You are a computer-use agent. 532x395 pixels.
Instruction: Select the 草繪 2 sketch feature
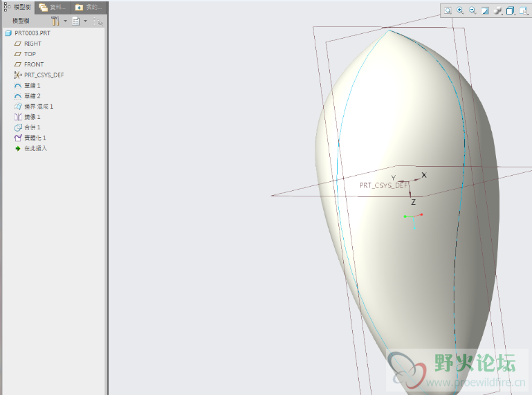[x=28, y=96]
